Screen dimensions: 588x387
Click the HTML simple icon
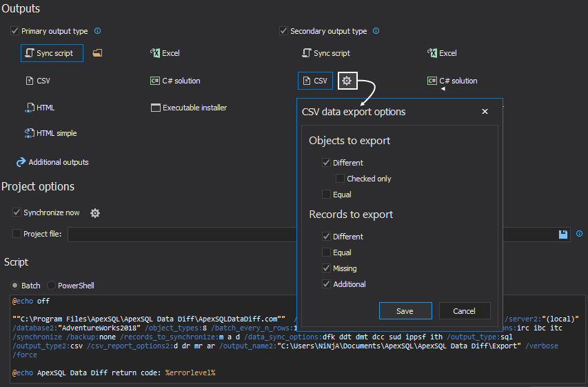(30, 133)
